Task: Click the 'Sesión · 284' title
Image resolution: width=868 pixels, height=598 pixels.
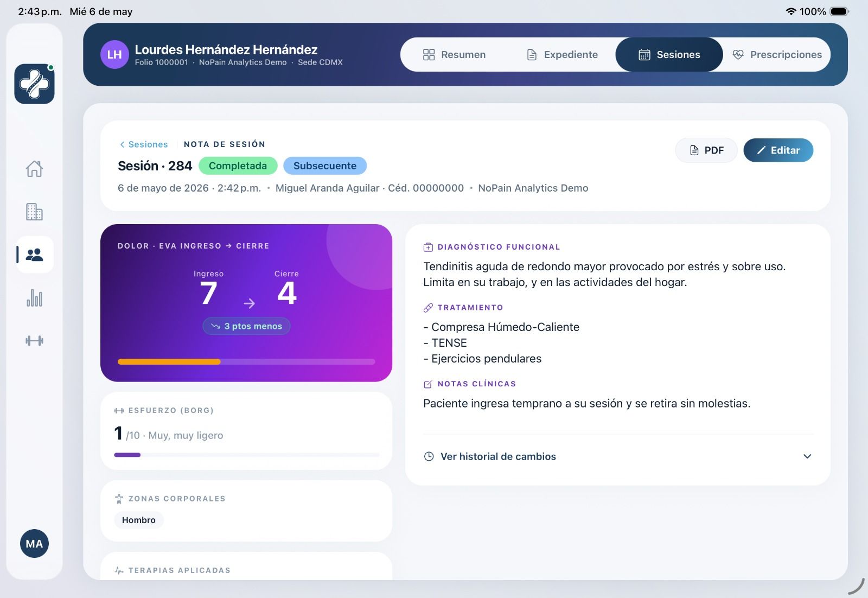Action: pyautogui.click(x=155, y=166)
